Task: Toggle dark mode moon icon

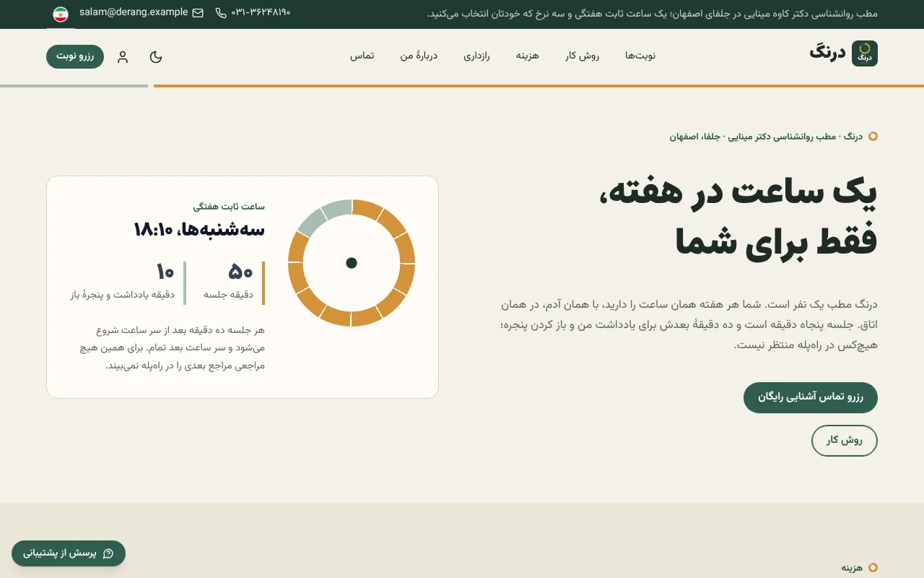Action: tap(156, 57)
